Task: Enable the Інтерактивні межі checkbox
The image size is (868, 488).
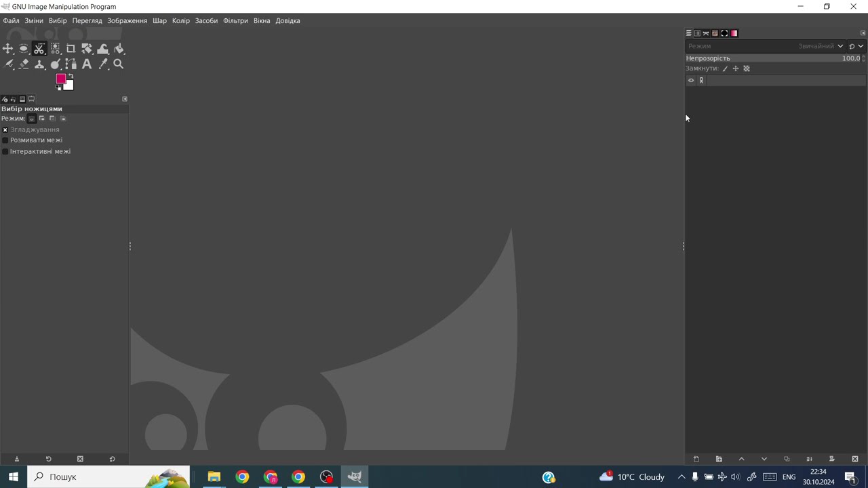Action: click(5, 151)
